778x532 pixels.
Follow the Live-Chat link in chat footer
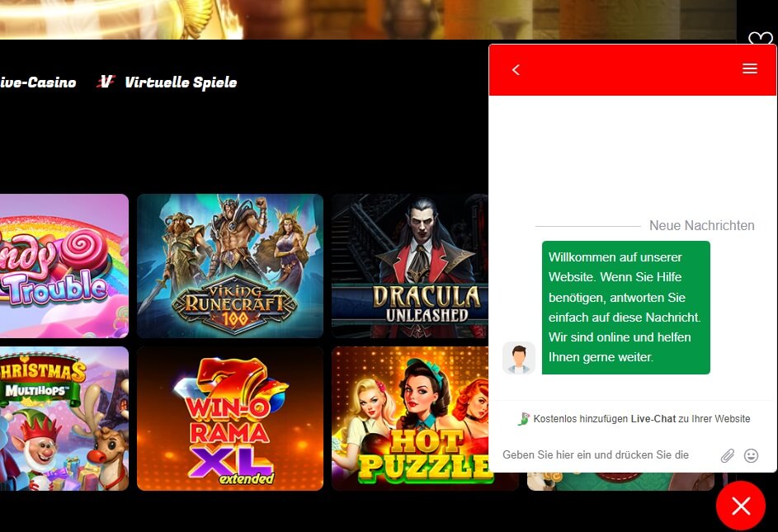pos(653,419)
